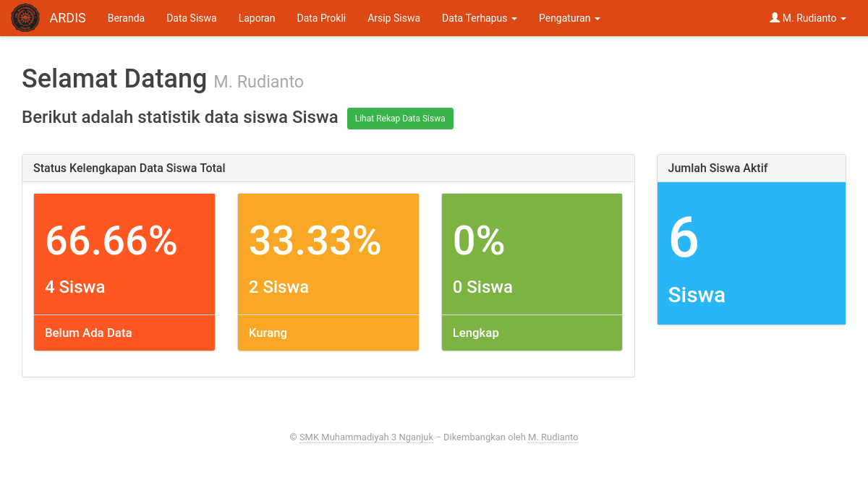Select the green Lengkap statistics card
The image size is (868, 488).
(532, 271)
